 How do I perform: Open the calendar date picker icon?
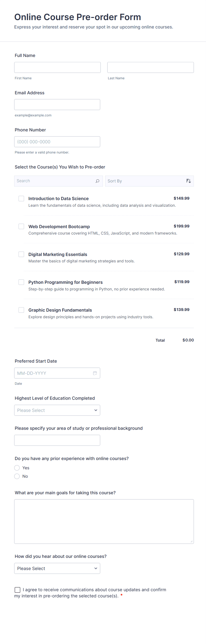pos(95,373)
